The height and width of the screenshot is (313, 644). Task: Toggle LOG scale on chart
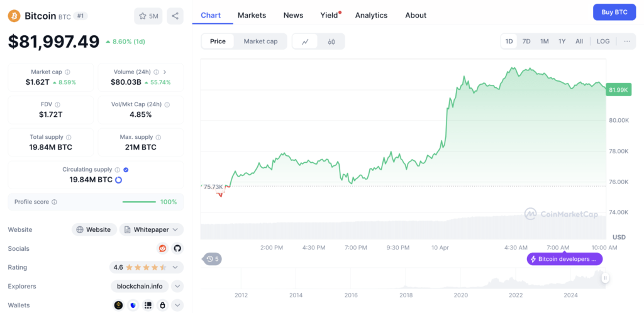(603, 41)
